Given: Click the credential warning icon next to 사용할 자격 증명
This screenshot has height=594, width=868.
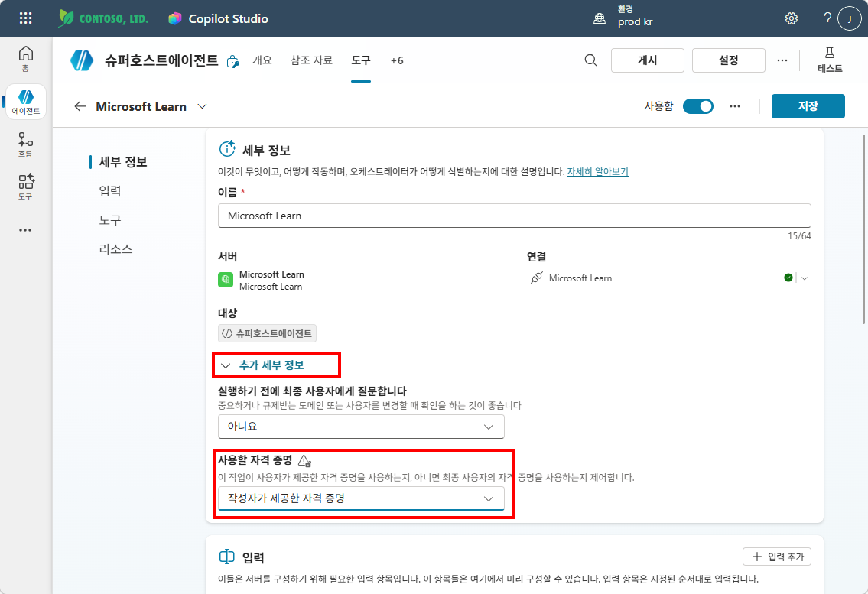Looking at the screenshot, I should tap(304, 460).
